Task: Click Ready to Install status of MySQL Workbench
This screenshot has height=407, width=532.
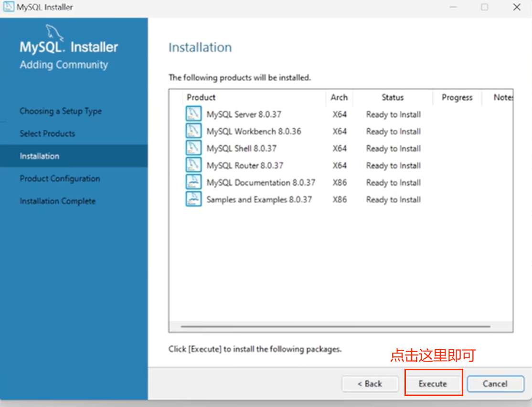Action: tap(394, 132)
